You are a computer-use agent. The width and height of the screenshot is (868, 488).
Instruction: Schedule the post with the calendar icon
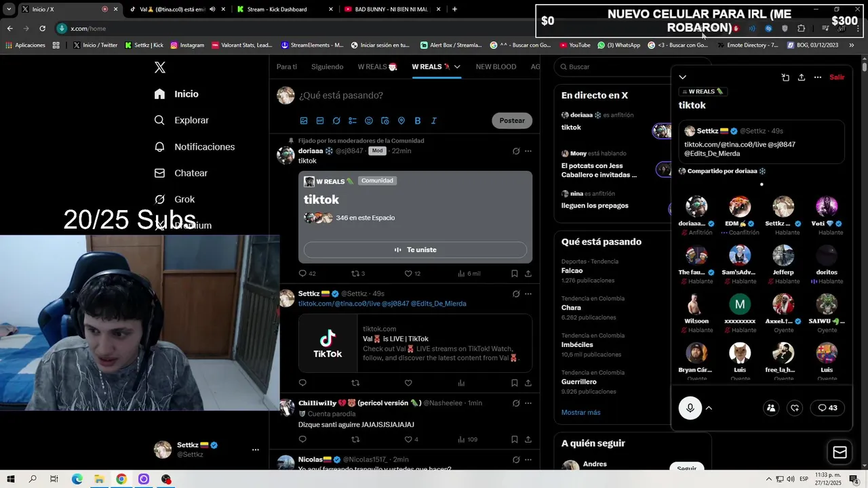(x=385, y=121)
